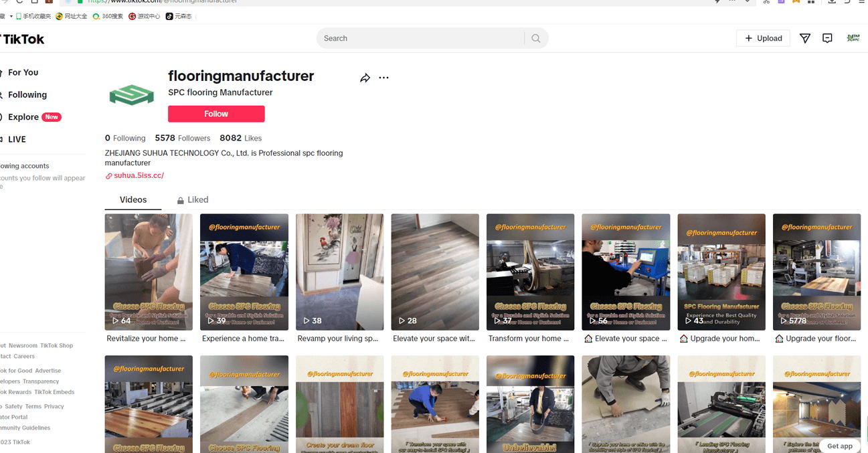Click flooringmanufacturer profile avatar logo

point(132,94)
